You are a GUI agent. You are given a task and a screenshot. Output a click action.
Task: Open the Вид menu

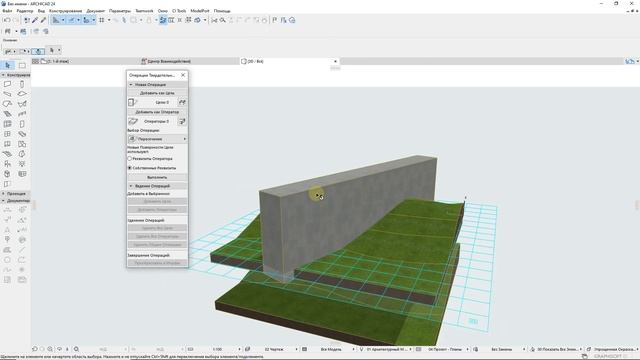[41, 11]
